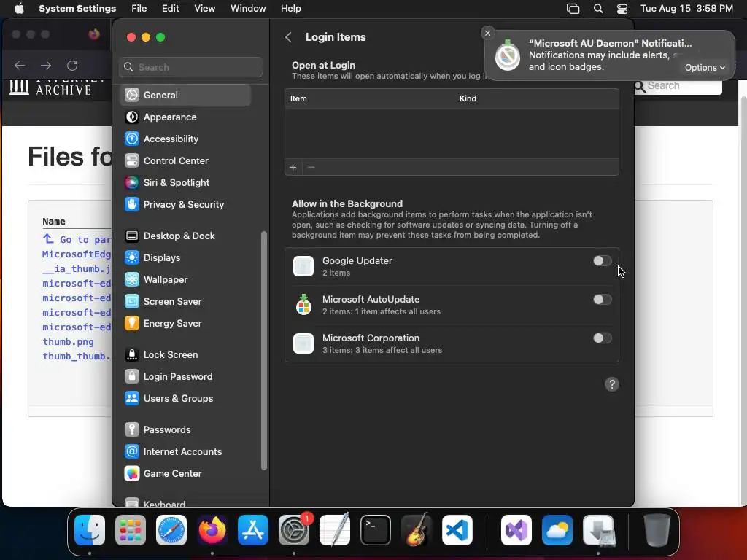The height and width of the screenshot is (560, 747).
Task: Remove login item with minus button
Action: point(311,167)
